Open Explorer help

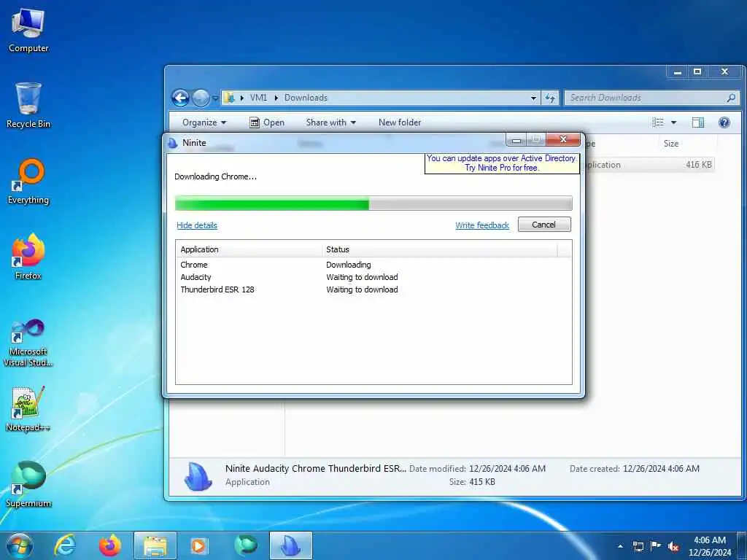724,122
